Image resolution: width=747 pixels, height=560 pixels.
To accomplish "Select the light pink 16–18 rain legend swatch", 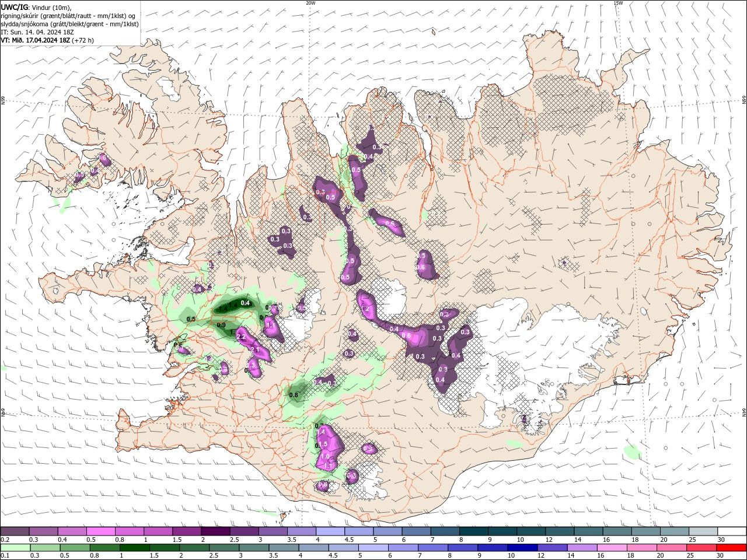I will pyautogui.click(x=612, y=548).
